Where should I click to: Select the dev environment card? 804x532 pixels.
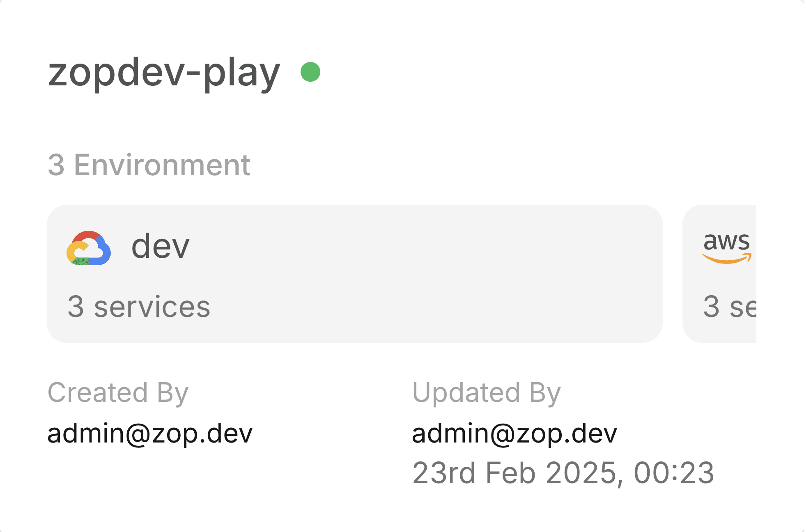[x=354, y=274]
